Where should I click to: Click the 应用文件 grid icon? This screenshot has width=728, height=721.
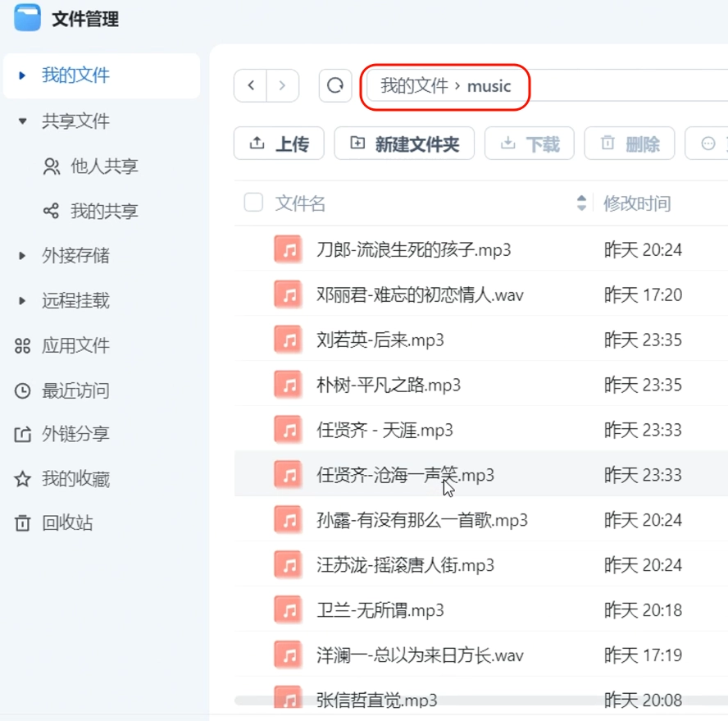[x=22, y=345]
